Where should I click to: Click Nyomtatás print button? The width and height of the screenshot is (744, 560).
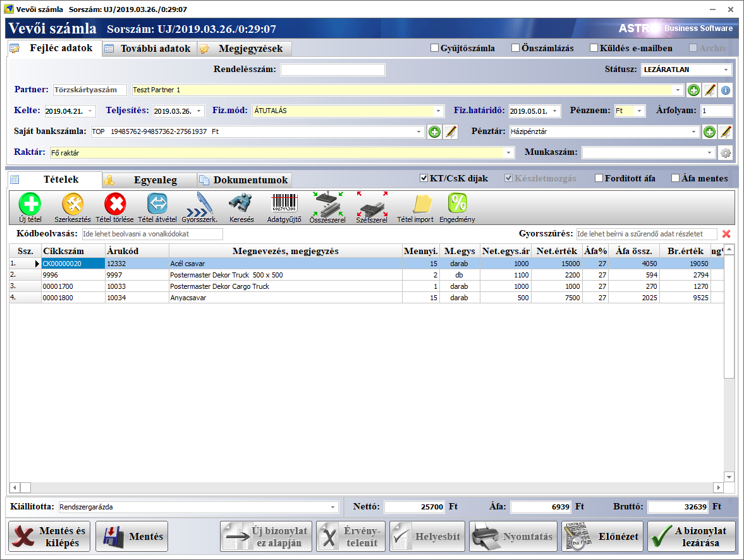[x=513, y=536]
